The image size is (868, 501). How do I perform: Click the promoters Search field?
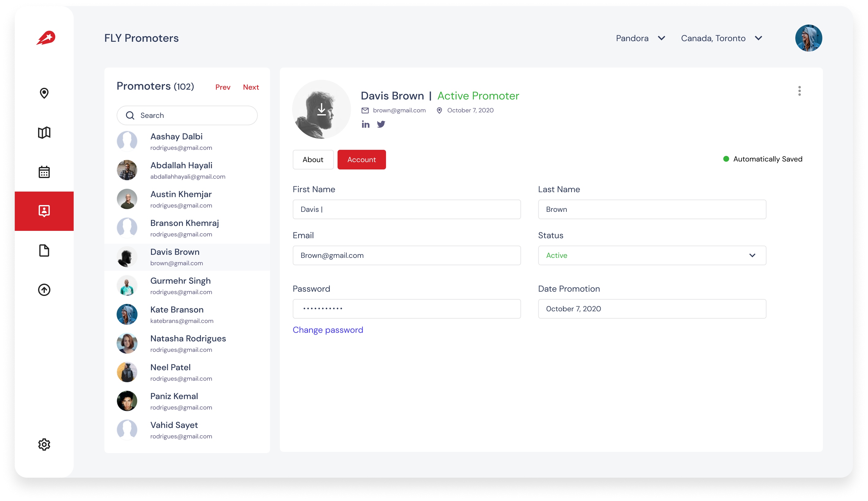(x=187, y=115)
